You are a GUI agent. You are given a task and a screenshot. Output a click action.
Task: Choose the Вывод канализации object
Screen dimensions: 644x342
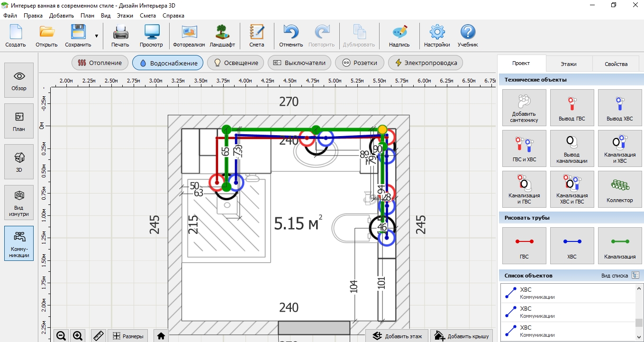[x=571, y=148]
